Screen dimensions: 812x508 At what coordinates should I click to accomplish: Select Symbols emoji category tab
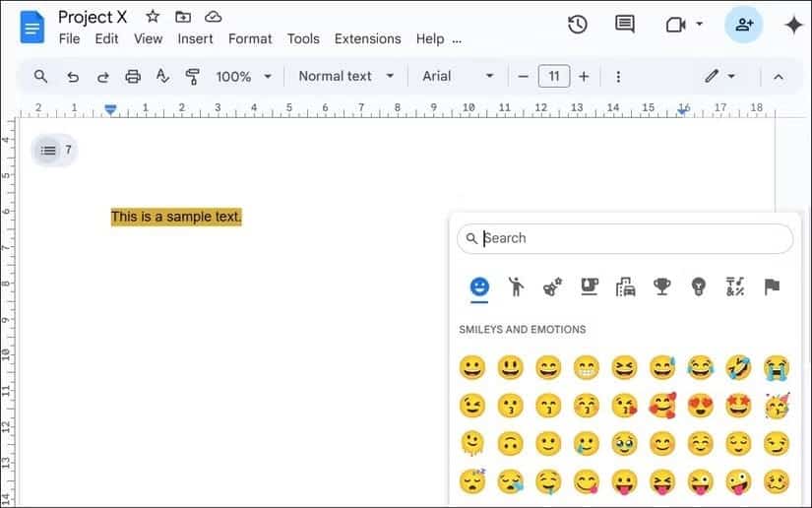click(x=735, y=286)
